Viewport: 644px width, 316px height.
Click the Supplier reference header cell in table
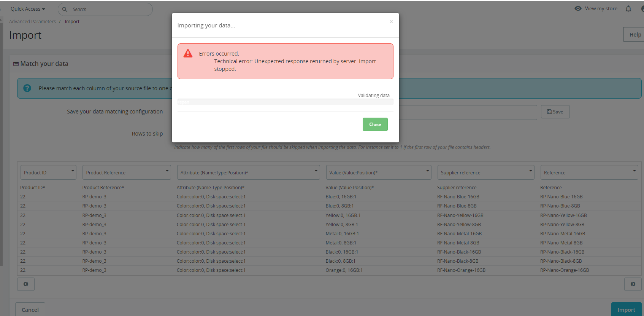coord(457,188)
